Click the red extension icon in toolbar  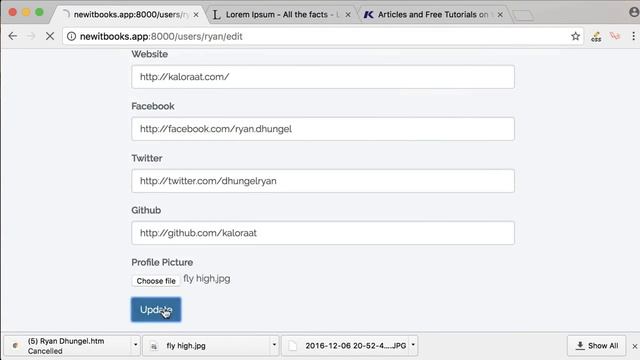615,36
